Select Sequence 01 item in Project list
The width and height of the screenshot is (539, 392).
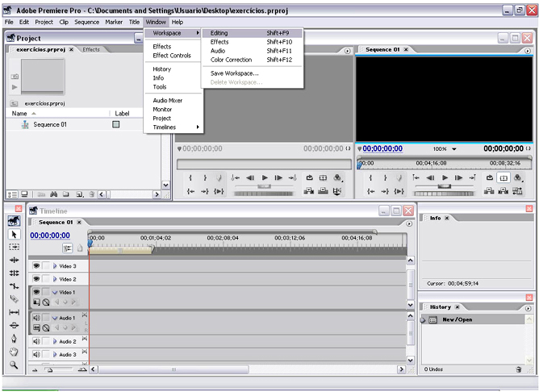(x=50, y=125)
